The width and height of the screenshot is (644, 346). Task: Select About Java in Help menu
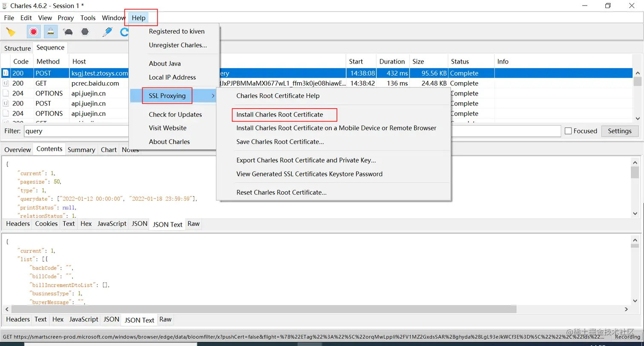coord(165,63)
